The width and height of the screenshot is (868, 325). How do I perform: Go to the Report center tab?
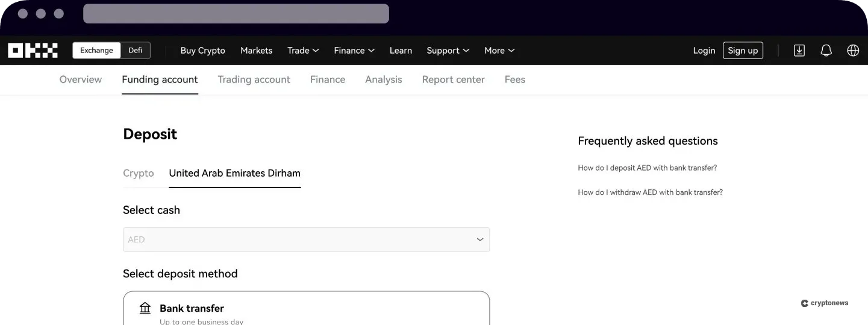pos(453,80)
